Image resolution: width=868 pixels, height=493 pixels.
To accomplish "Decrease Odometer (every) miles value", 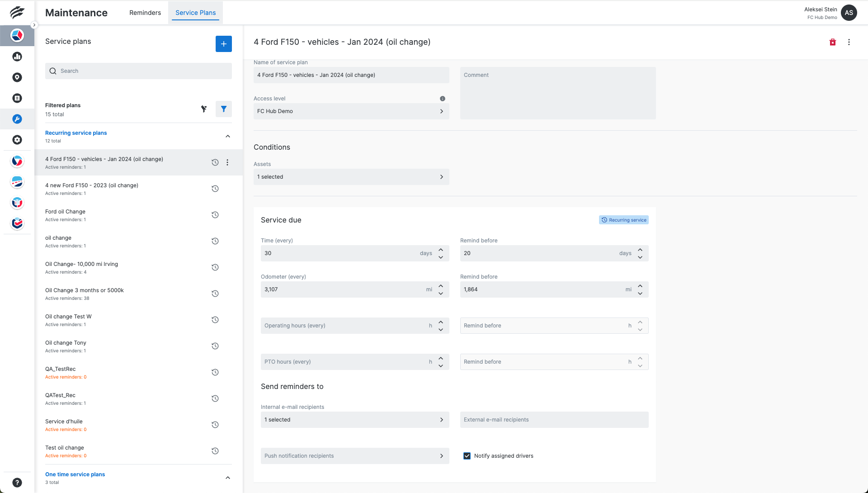I will 441,294.
